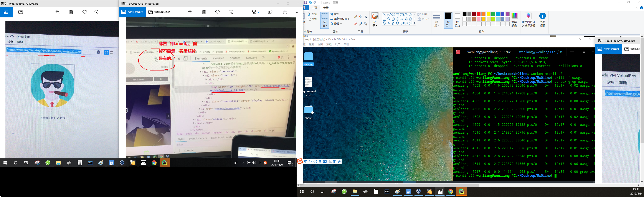Image resolution: width=644 pixels, height=198 pixels.
Task: Choose red color swatch in palette
Action: click(479, 14)
